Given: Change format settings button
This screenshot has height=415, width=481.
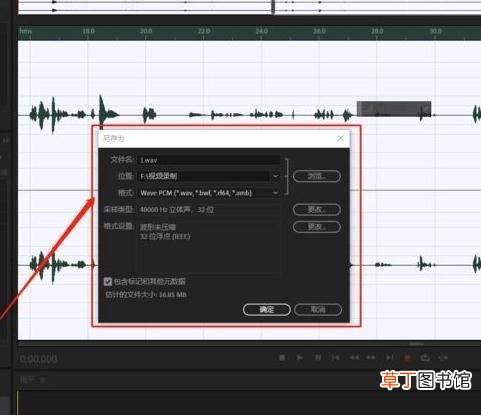Looking at the screenshot, I should (x=317, y=227).
